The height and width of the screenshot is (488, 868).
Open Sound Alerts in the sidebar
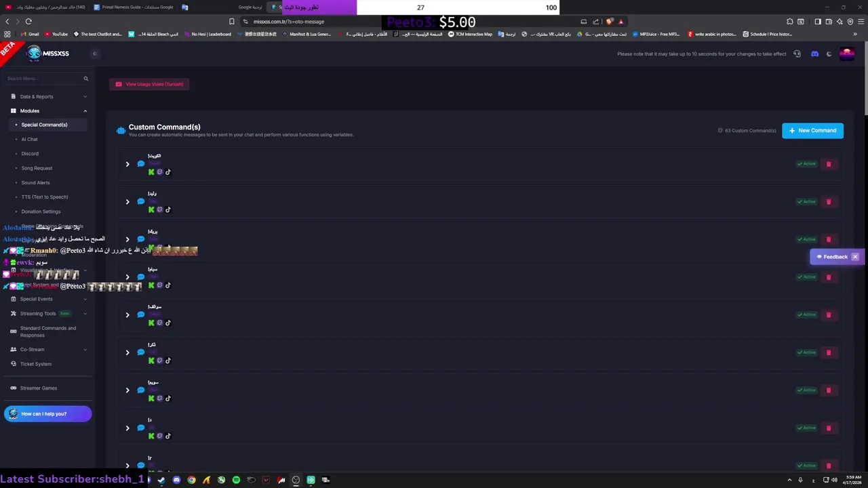pyautogui.click(x=35, y=182)
